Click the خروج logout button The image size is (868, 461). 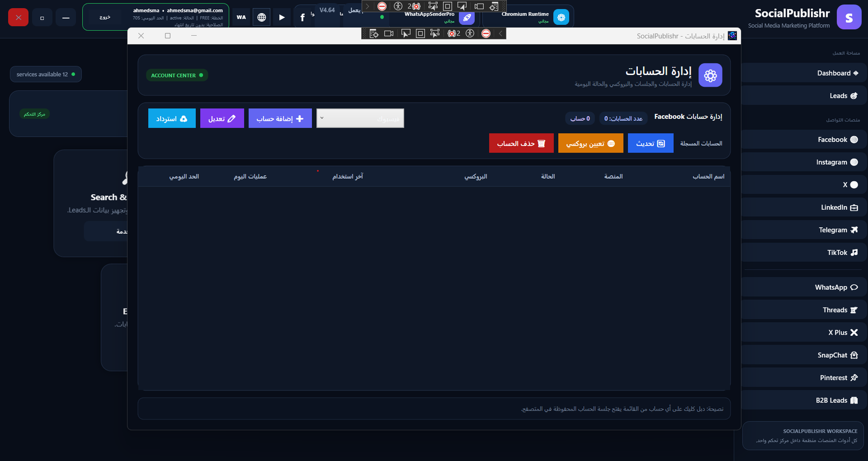(x=105, y=17)
